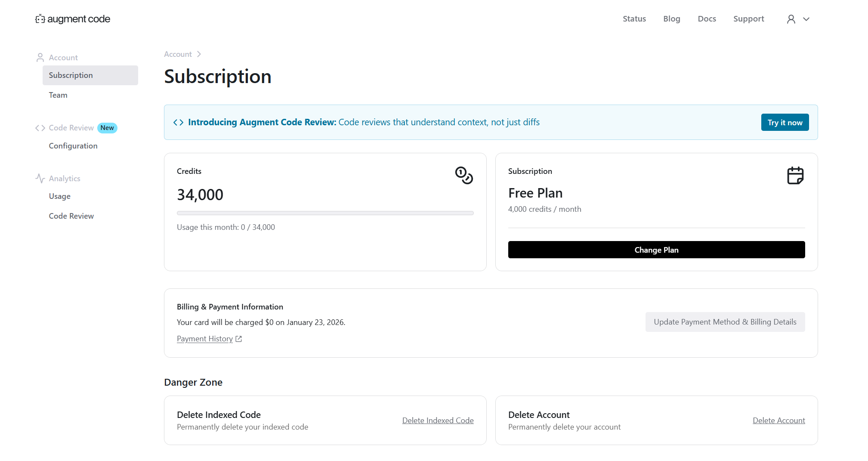Click the Delete Account link

coord(778,421)
